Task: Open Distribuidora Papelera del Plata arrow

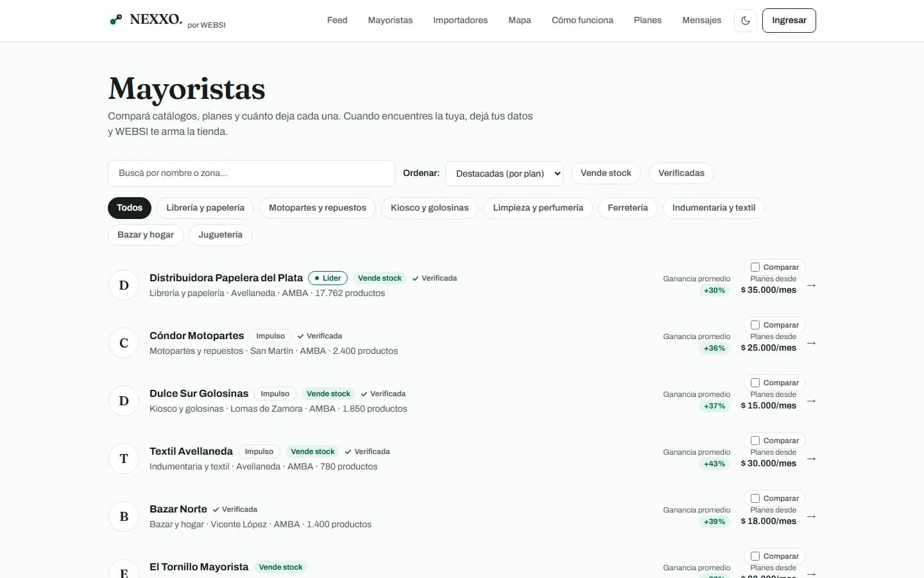Action: [811, 285]
